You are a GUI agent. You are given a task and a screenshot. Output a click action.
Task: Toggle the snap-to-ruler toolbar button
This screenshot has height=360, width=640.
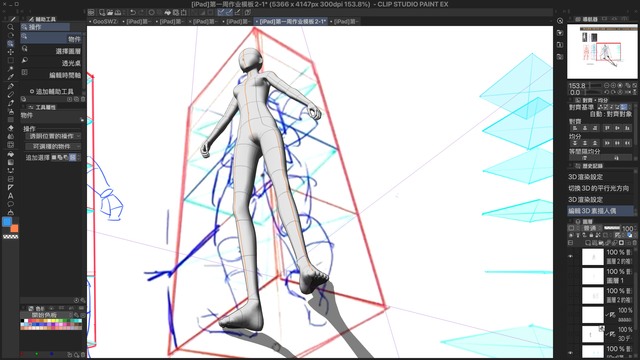pyautogui.click(x=221, y=13)
